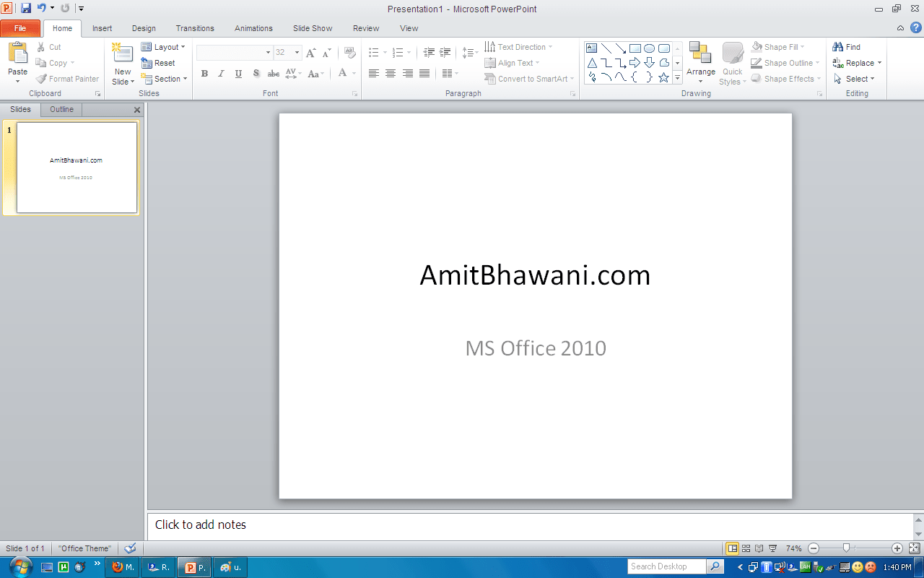Image resolution: width=924 pixels, height=578 pixels.
Task: Switch to the Outline pane tab
Action: (61, 109)
